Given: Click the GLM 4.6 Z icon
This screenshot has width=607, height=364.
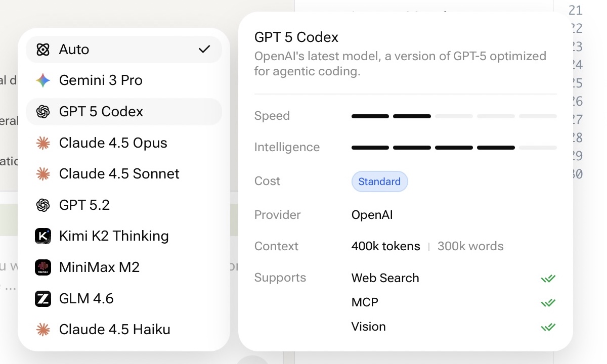Looking at the screenshot, I should tap(43, 299).
